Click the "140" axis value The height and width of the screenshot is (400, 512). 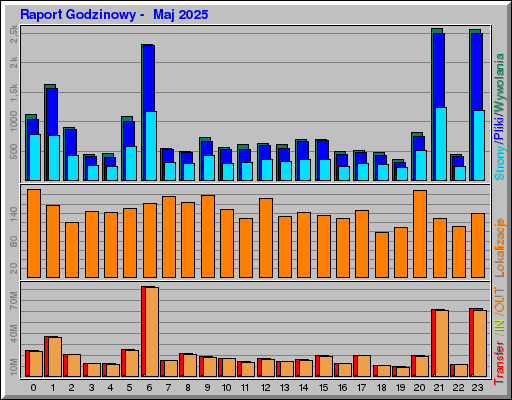click(x=13, y=214)
